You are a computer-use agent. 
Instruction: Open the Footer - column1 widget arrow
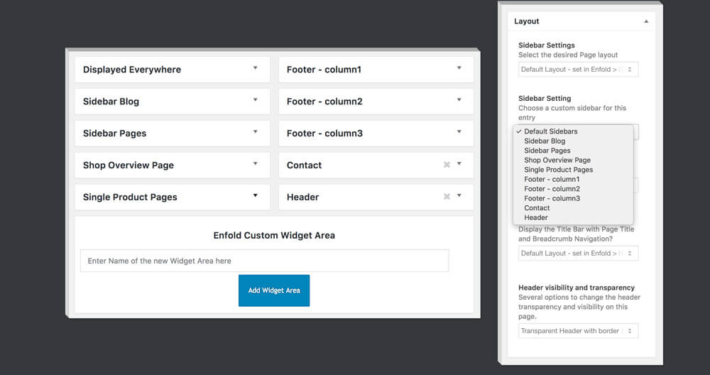click(459, 68)
